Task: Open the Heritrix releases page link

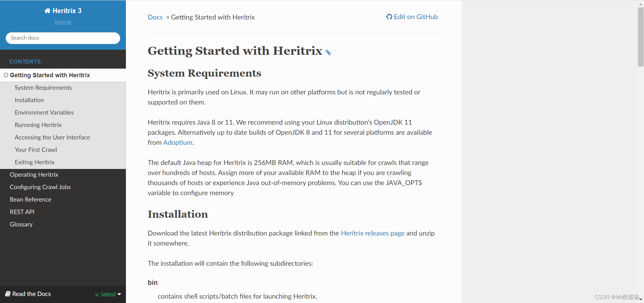Action: [x=373, y=233]
